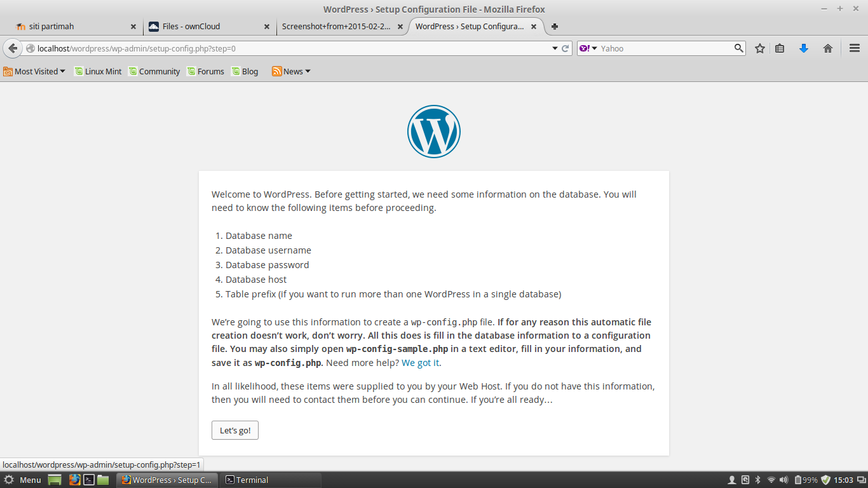Click in the Yahoo search field
Viewport: 868px width, 488px height.
click(x=665, y=48)
